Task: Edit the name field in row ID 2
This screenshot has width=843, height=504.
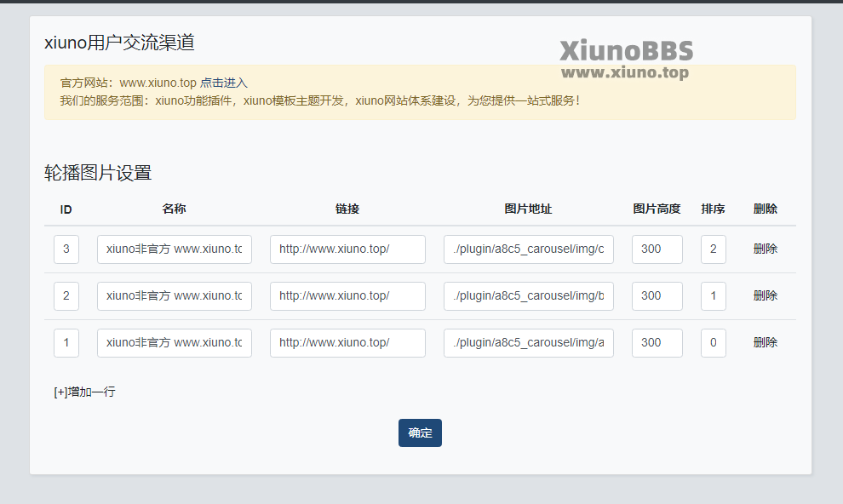Action: tap(175, 296)
